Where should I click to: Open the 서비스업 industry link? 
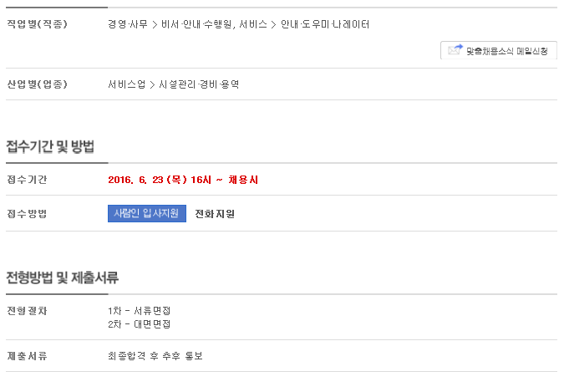pos(126,84)
